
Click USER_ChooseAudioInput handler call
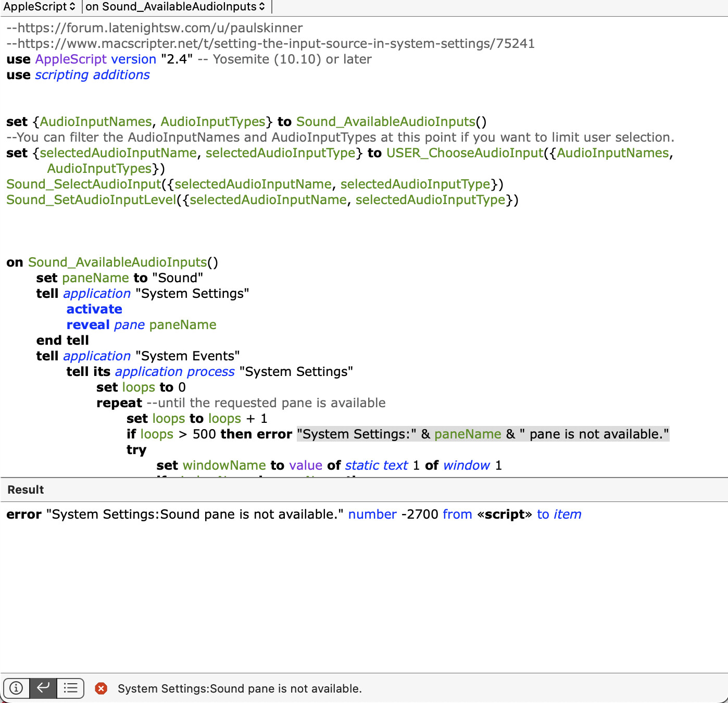coord(465,153)
